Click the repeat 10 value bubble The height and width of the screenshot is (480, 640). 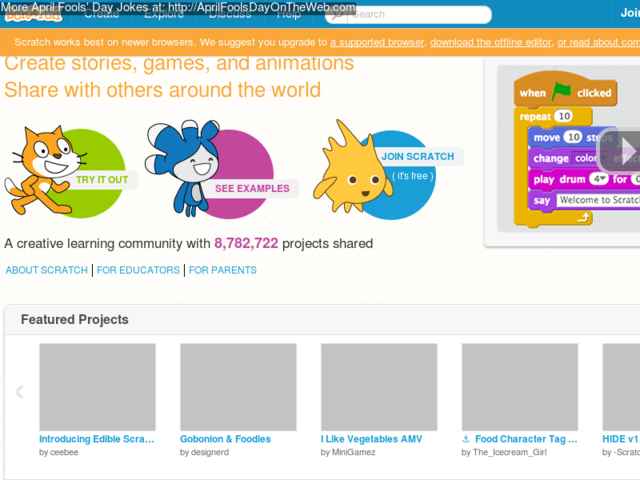tap(564, 116)
